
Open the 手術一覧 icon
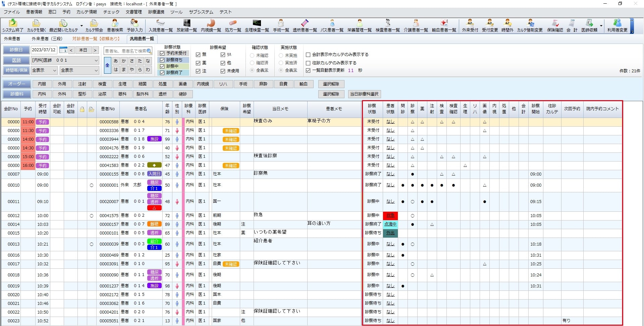pos(281,26)
